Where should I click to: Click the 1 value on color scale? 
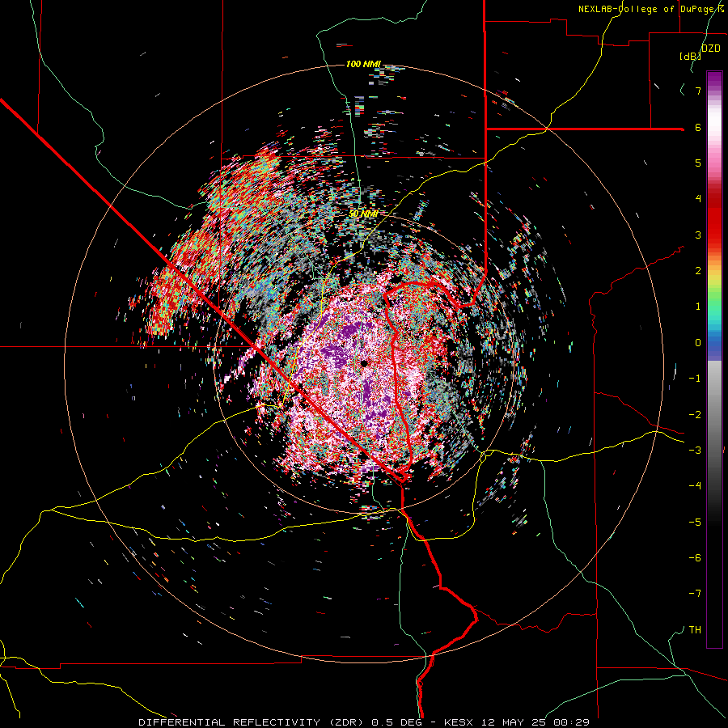[x=698, y=307]
